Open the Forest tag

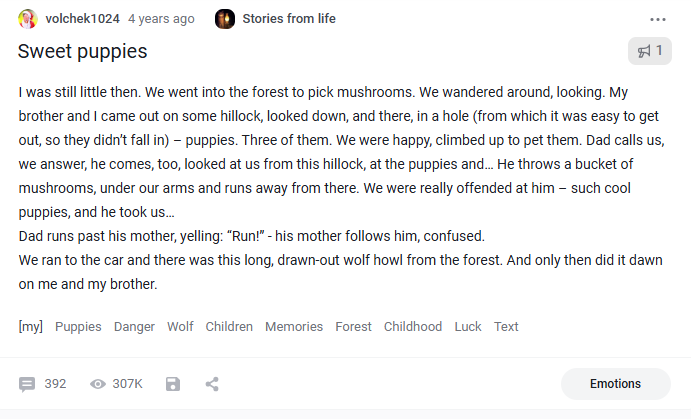point(353,326)
